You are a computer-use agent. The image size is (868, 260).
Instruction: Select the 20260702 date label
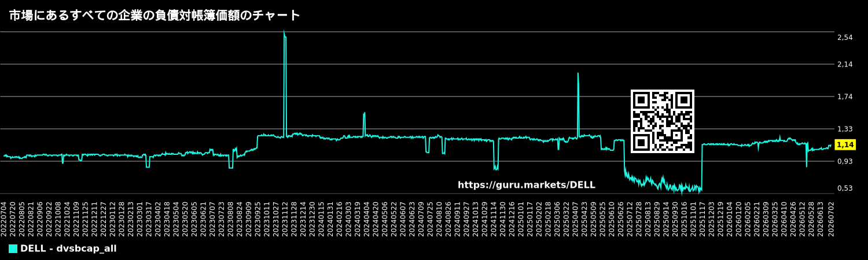831,219
